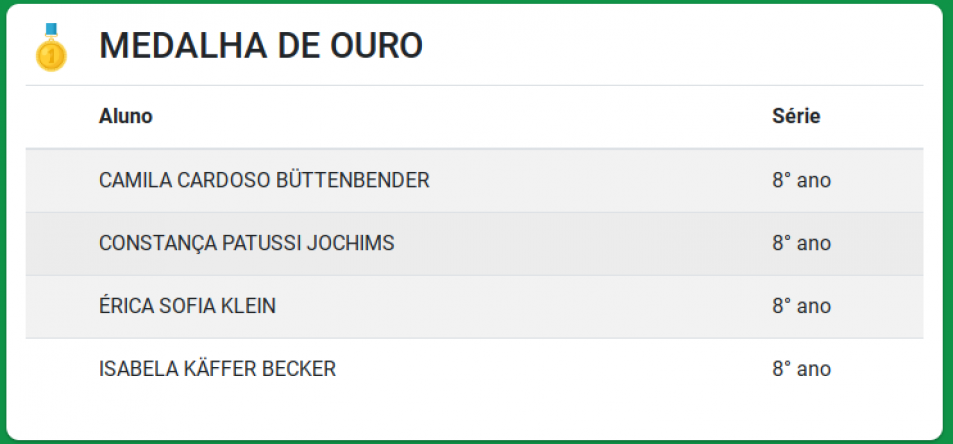Click the surname KLEIN
Screen dimensions: 953x444
[248, 306]
